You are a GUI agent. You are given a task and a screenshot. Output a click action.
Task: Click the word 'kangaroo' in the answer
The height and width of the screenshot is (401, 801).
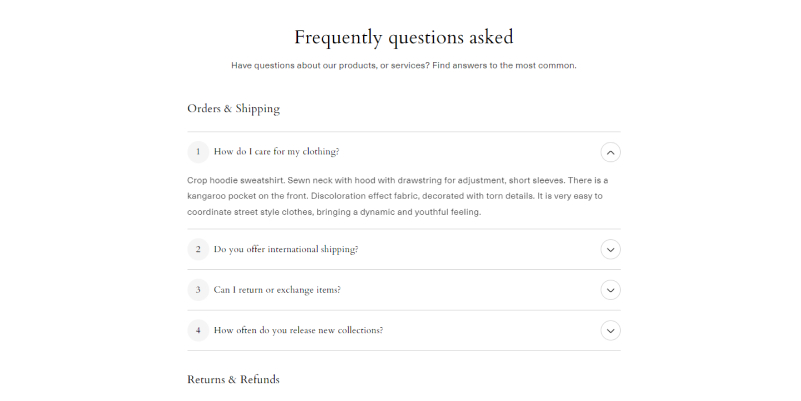(x=208, y=196)
